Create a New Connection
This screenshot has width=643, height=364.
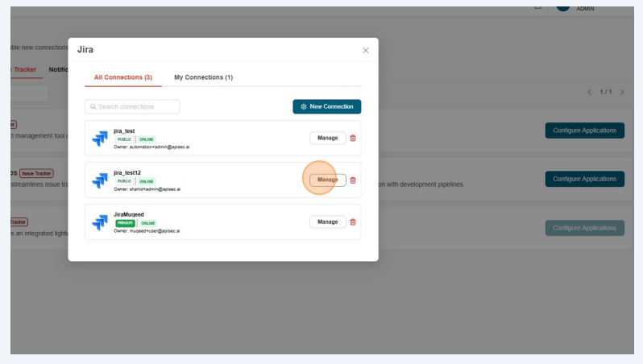pyautogui.click(x=326, y=106)
